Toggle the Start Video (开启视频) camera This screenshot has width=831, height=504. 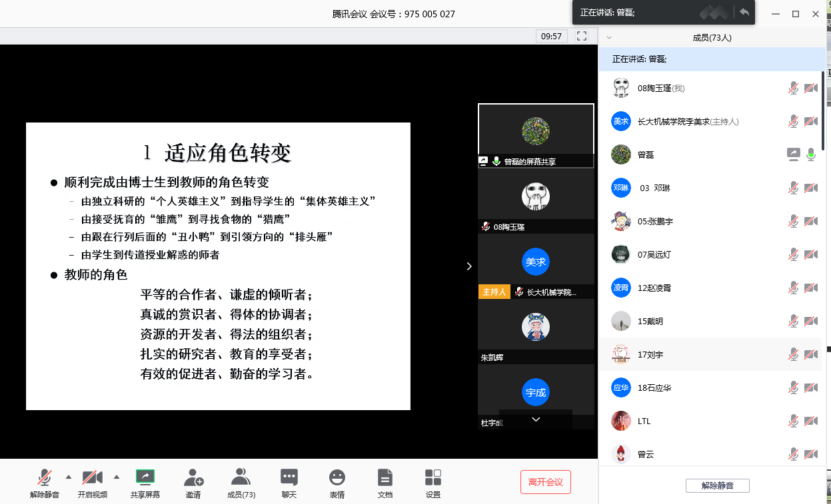[92, 477]
